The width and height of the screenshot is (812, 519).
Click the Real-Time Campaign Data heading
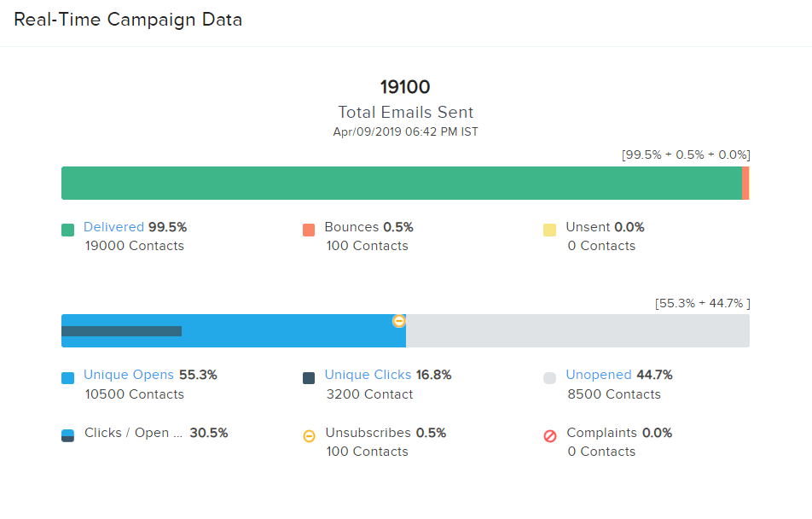pyautogui.click(x=128, y=20)
